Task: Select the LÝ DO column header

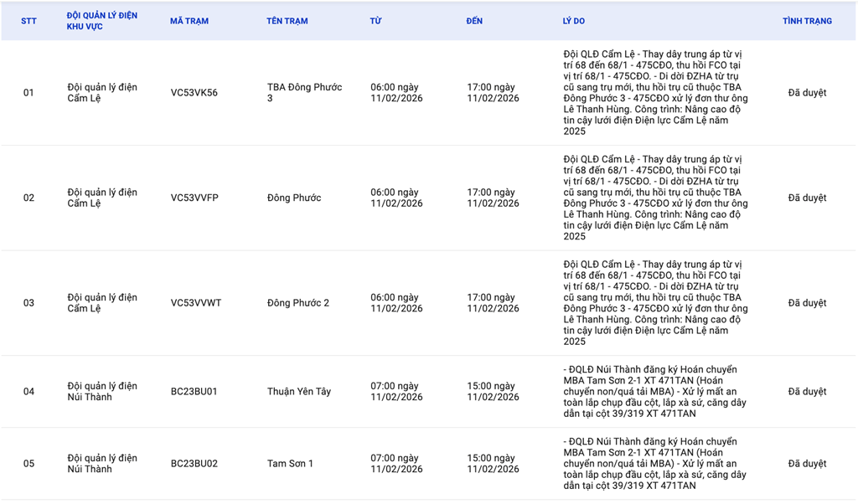Action: 574,21
